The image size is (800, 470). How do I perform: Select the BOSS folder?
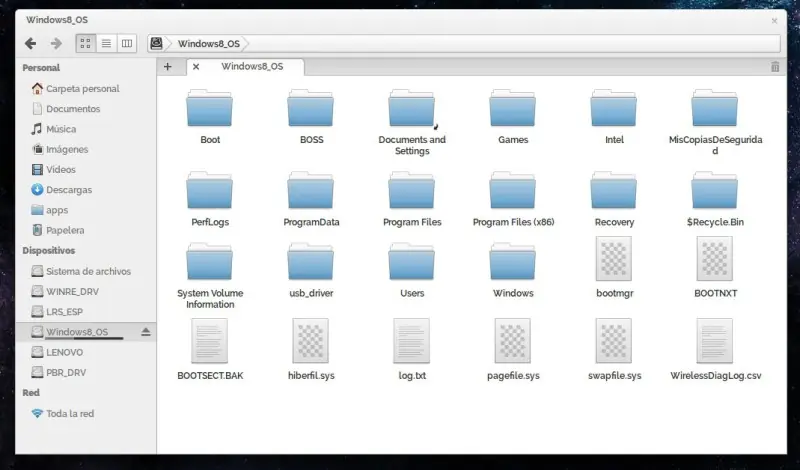pyautogui.click(x=311, y=117)
